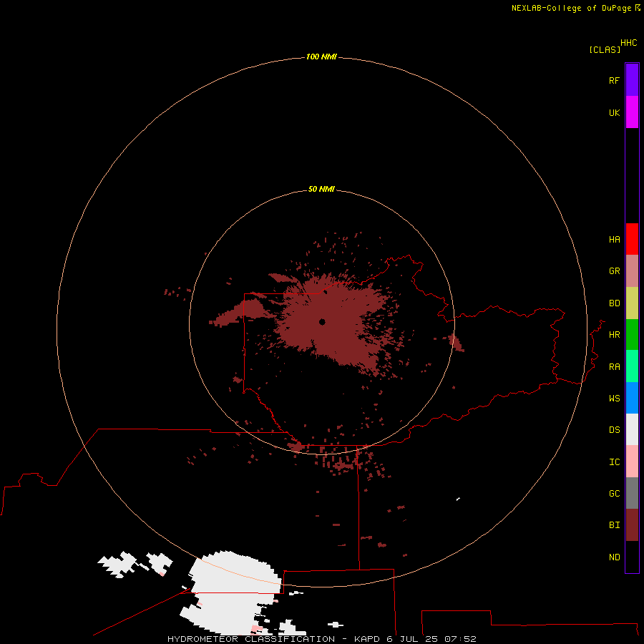Select the WS blue legend swatch
This screenshot has height=644, width=644.
[632, 398]
